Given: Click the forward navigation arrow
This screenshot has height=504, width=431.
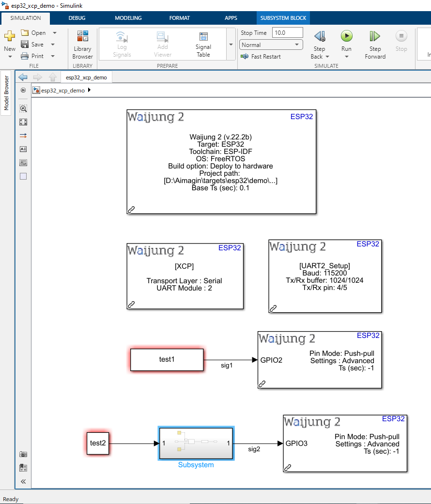Looking at the screenshot, I should [x=38, y=77].
